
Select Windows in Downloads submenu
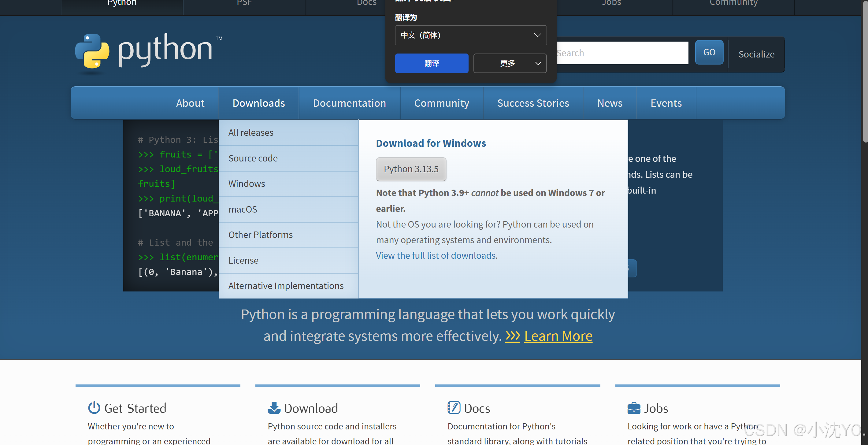coord(288,184)
